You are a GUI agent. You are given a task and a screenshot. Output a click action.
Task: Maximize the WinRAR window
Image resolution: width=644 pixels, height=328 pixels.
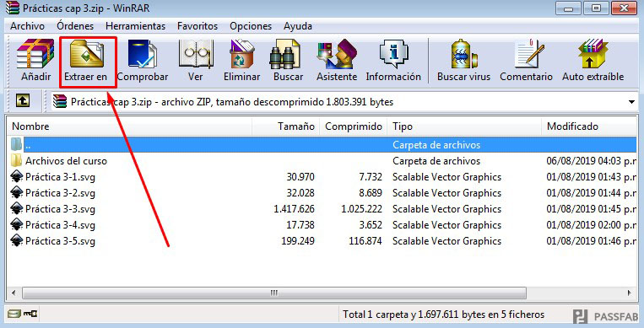(597, 8)
